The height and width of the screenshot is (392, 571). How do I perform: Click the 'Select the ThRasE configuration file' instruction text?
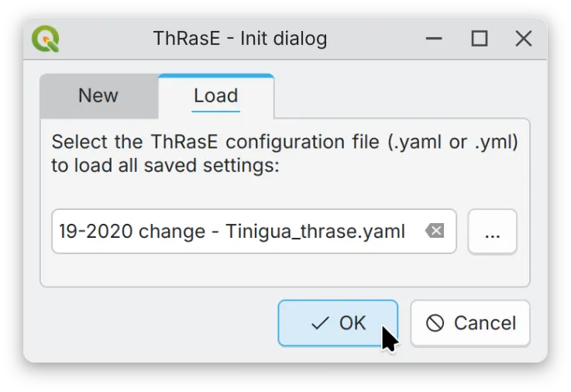pos(284,143)
